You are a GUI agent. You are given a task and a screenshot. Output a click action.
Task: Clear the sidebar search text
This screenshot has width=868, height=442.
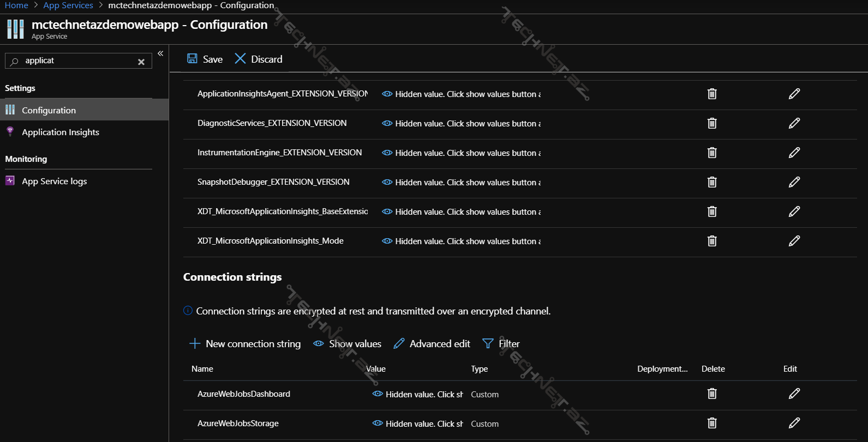pyautogui.click(x=141, y=62)
